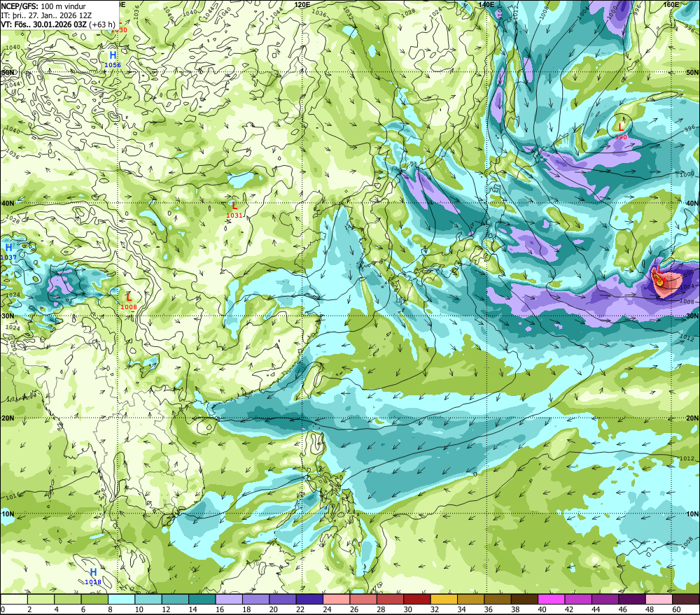
Task: Click the 0 value in the legend
Action: pos(3,609)
